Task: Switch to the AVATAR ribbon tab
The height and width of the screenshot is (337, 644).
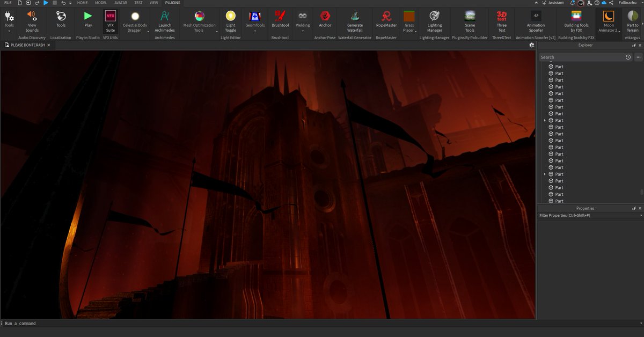Action: (121, 3)
